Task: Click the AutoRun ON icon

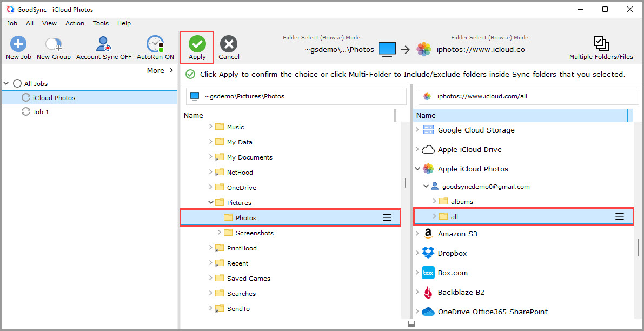Action: click(155, 47)
